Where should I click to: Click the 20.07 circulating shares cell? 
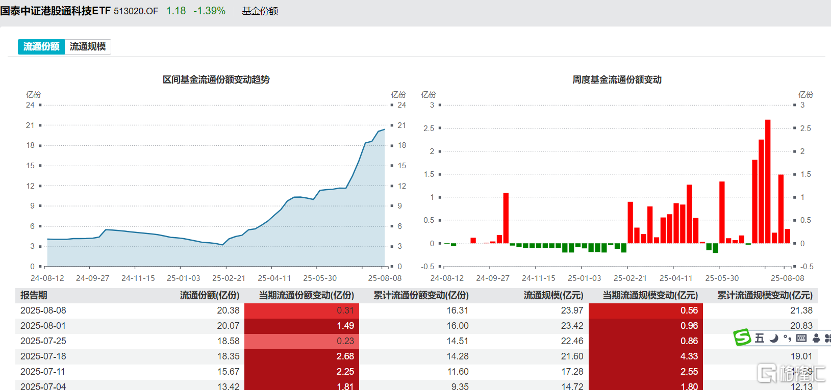tap(229, 326)
